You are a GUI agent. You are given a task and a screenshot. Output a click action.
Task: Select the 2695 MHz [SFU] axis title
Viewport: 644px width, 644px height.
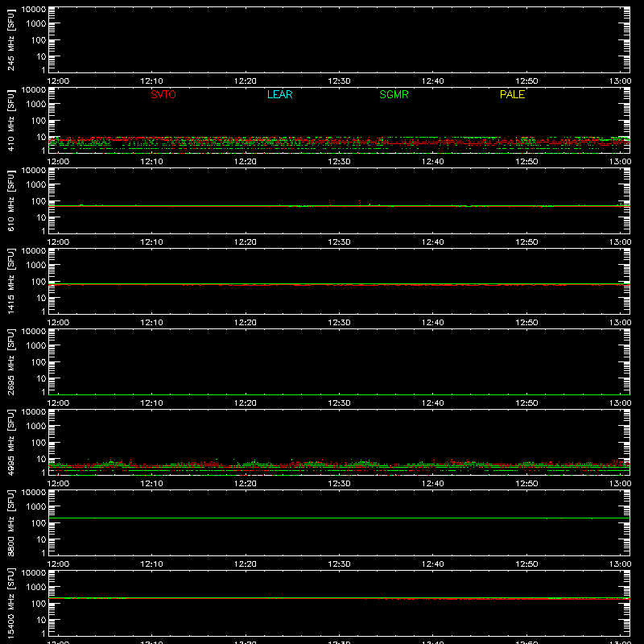pyautogui.click(x=11, y=361)
